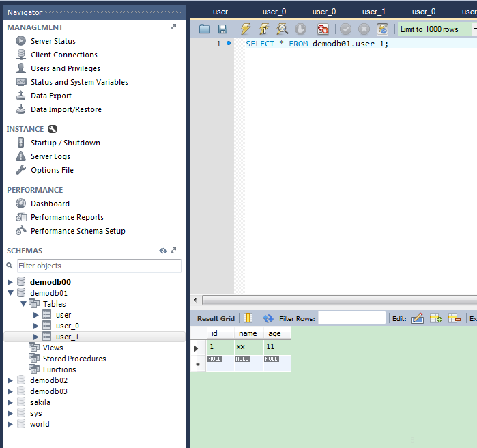Click the commit transaction checkmark icon
477x448 pixels.
coord(345,29)
